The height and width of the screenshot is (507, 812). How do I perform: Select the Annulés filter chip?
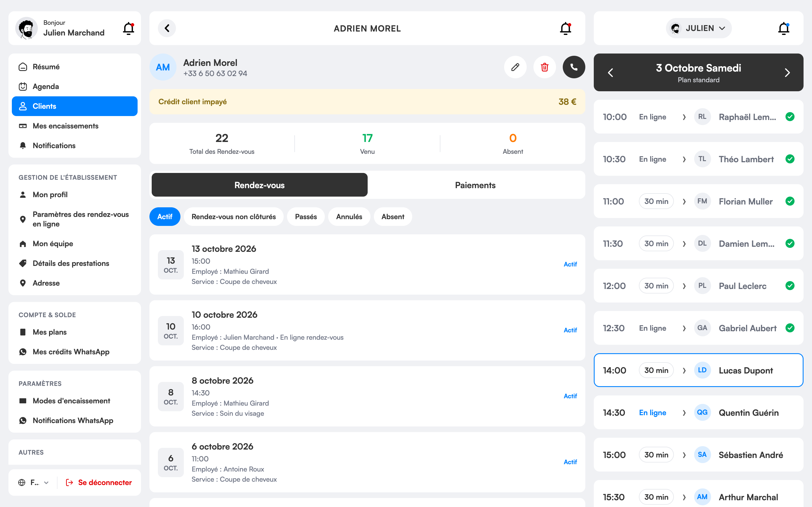[349, 217]
